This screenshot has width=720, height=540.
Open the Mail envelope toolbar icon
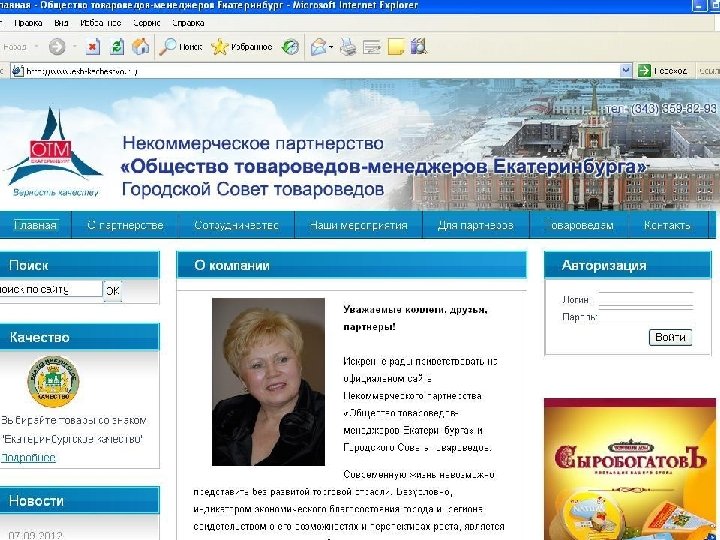(x=319, y=47)
